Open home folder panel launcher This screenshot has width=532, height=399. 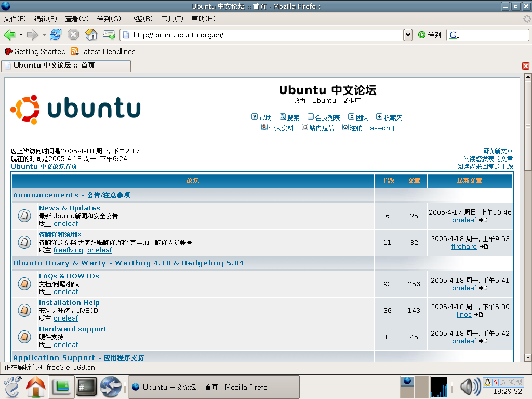[x=36, y=387]
